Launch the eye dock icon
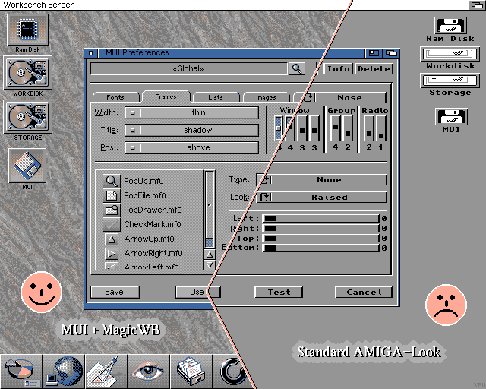 [149, 371]
